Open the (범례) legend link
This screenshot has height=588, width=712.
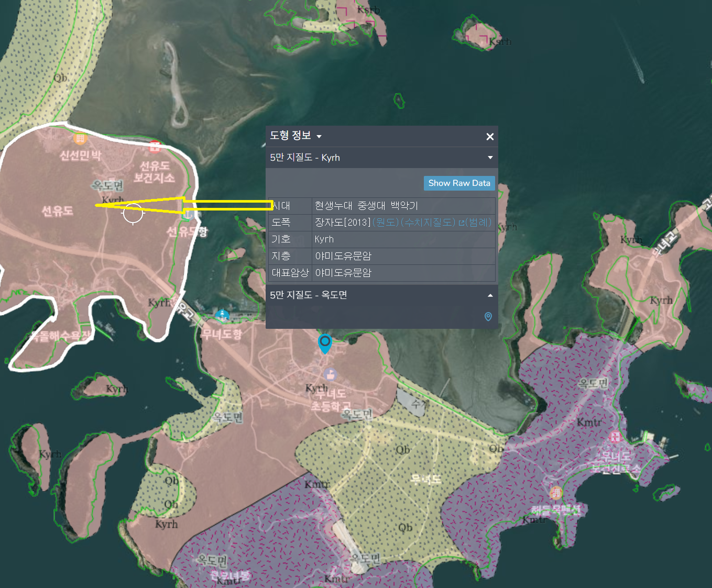[478, 223]
